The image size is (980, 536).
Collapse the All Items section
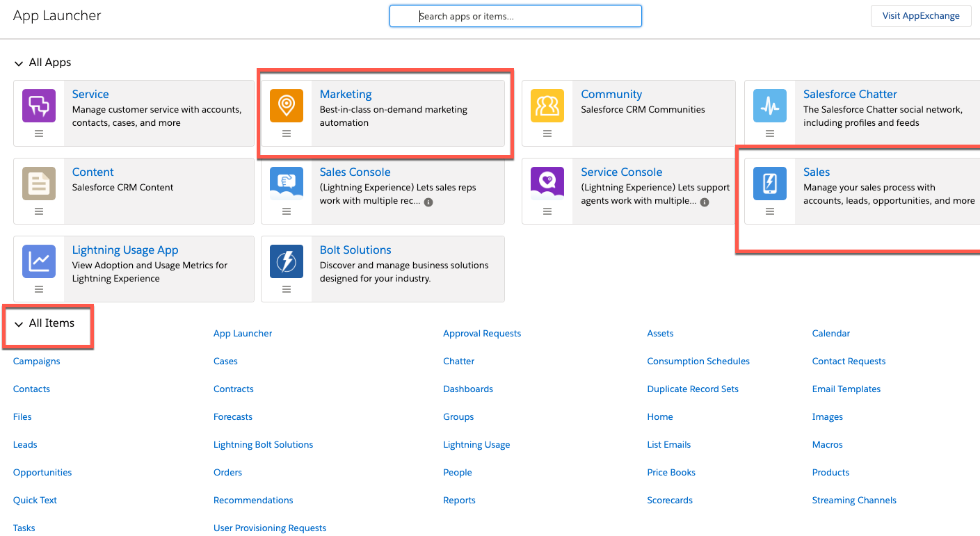19,324
